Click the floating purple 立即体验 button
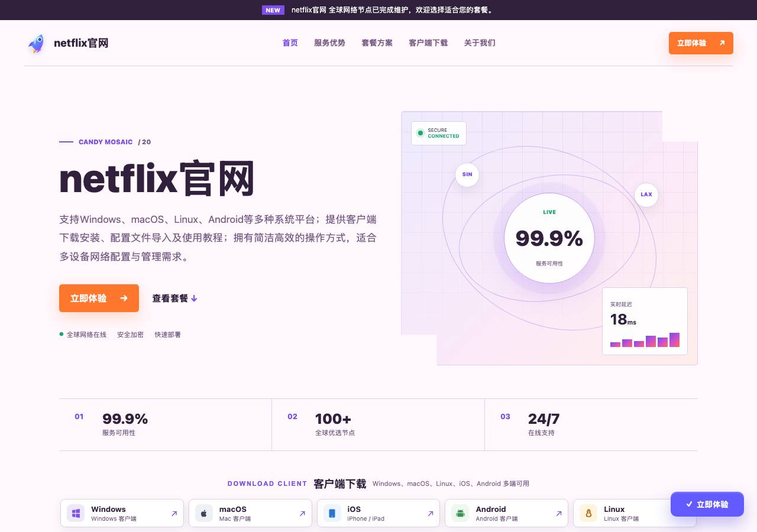Image resolution: width=757 pixels, height=532 pixels. (x=707, y=504)
